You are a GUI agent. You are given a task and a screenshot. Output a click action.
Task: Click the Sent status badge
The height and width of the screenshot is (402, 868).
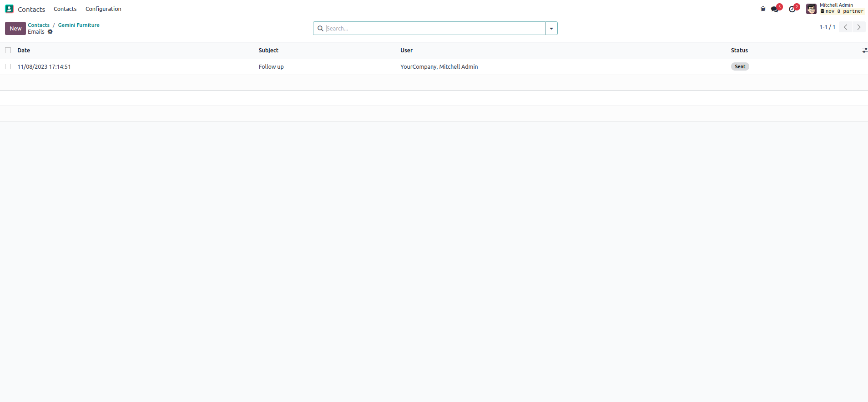pyautogui.click(x=740, y=66)
